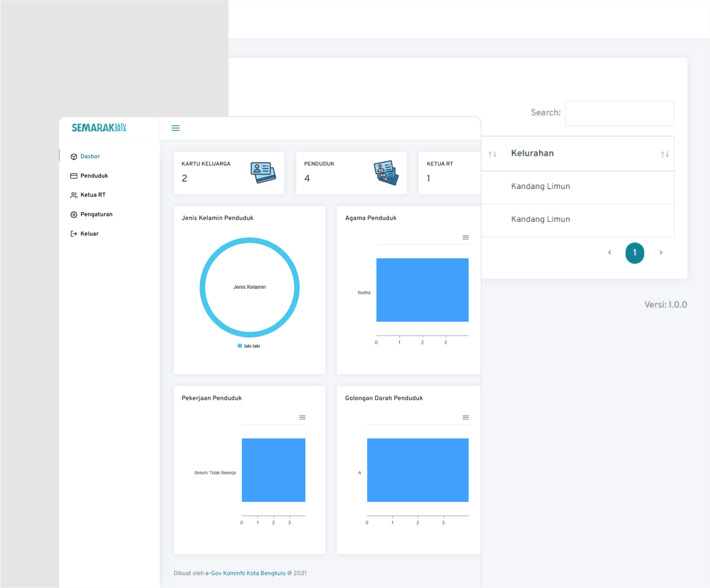Open Dasbor from the sidebar
The image size is (710, 588).
coord(90,156)
